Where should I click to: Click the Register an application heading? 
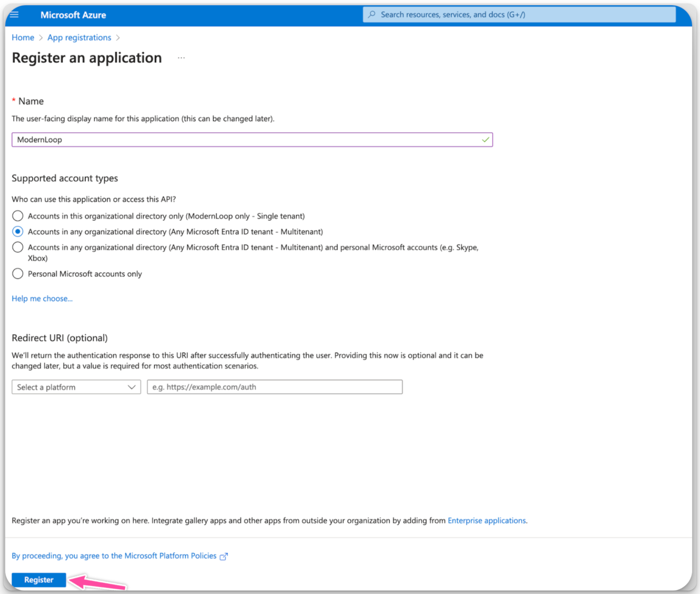87,58
